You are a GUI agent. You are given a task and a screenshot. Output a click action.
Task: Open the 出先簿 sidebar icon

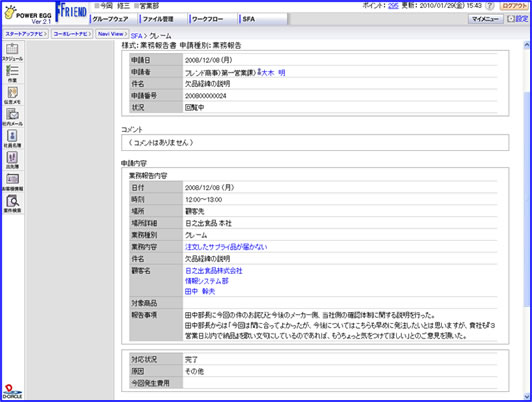click(x=13, y=160)
